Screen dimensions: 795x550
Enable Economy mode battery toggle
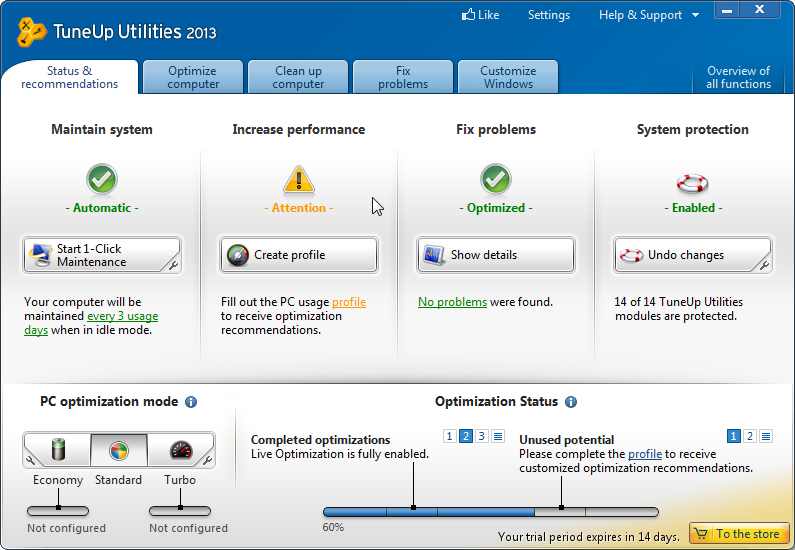click(58, 450)
